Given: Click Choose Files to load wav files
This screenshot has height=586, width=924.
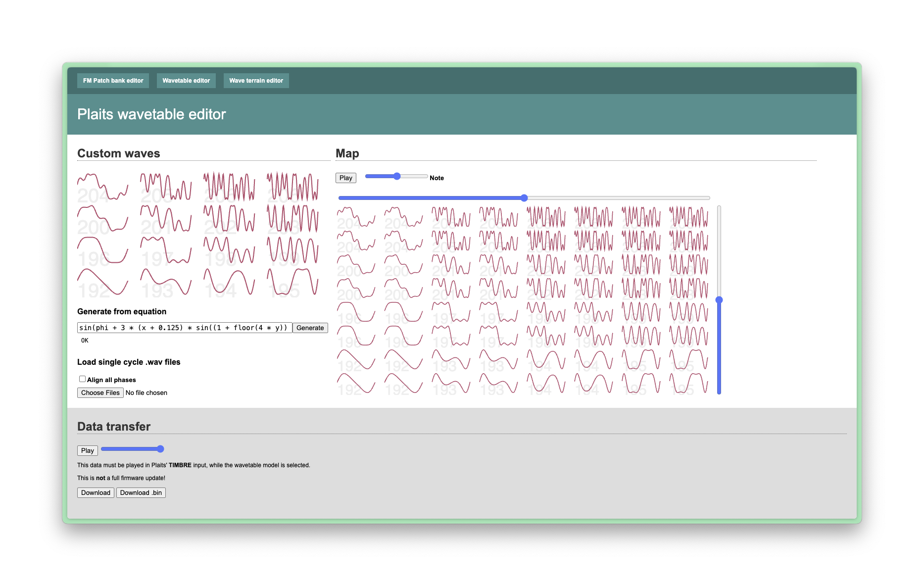Looking at the screenshot, I should [100, 392].
